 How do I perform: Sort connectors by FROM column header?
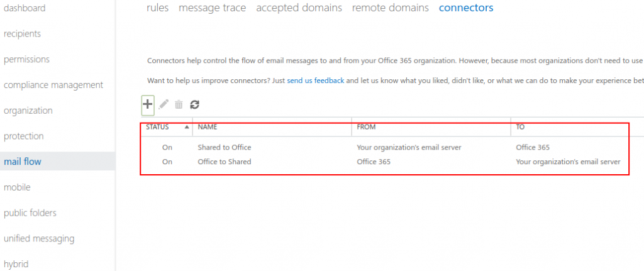[366, 127]
